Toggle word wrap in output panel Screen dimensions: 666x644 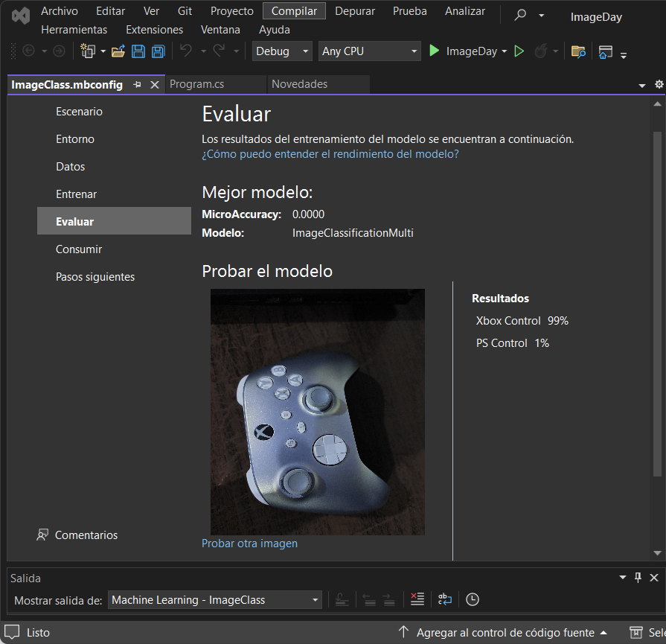445,599
